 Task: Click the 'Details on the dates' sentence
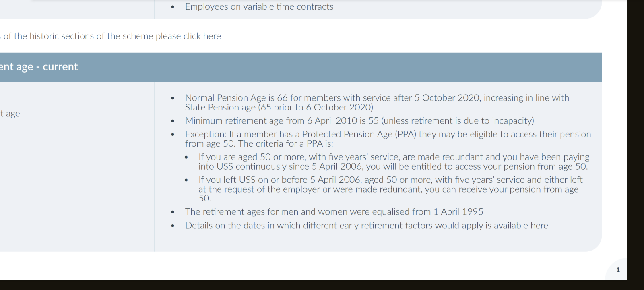pos(367,226)
